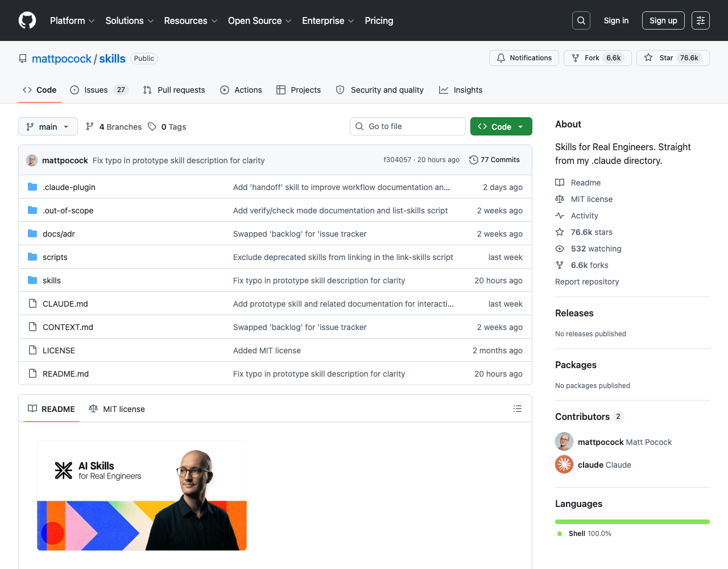Image resolution: width=728 pixels, height=569 pixels.
Task: Open the green Code dropdown button
Action: click(x=501, y=126)
